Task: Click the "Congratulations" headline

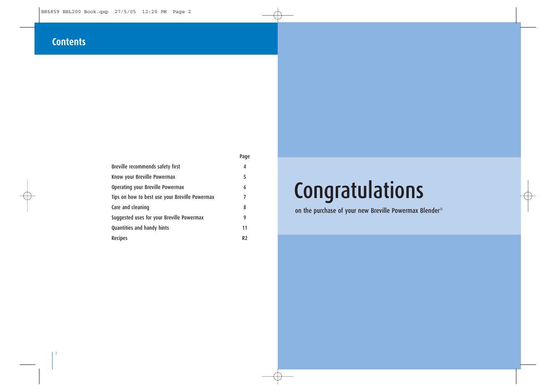Action: (x=359, y=191)
